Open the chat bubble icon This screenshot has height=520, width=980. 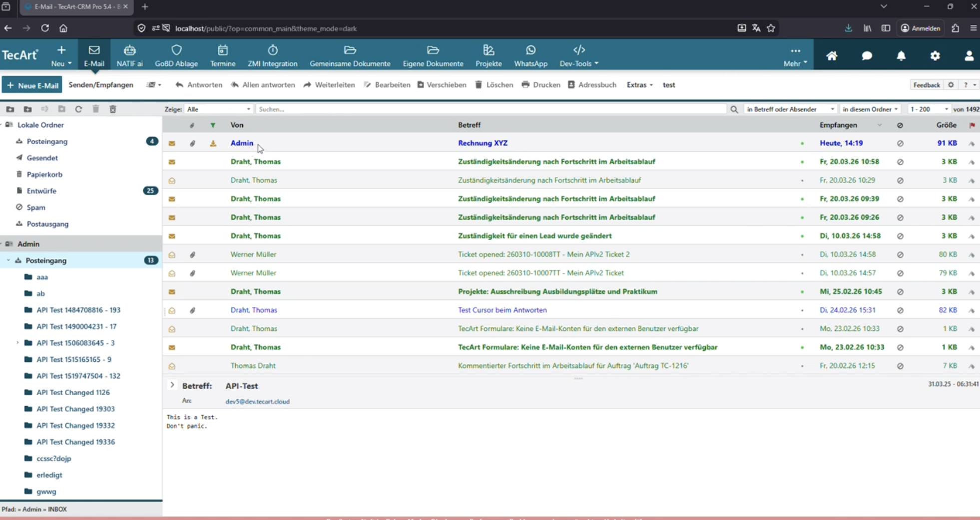867,56
